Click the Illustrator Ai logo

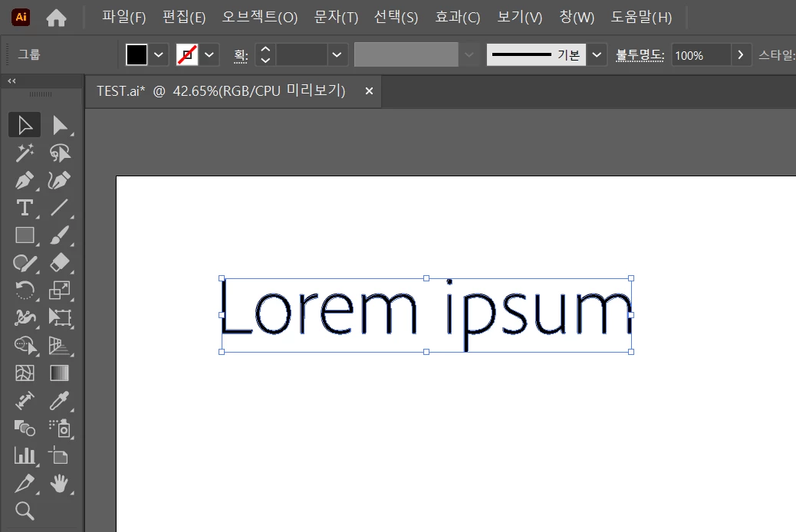point(21,18)
